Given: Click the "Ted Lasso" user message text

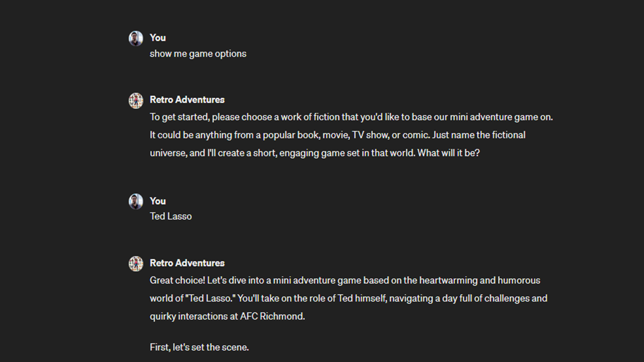Looking at the screenshot, I should click(171, 216).
